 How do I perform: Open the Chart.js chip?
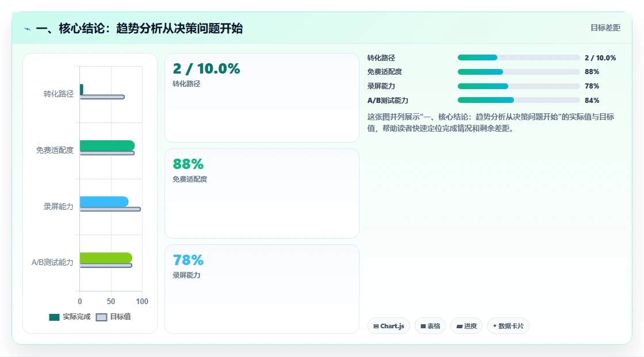click(389, 326)
